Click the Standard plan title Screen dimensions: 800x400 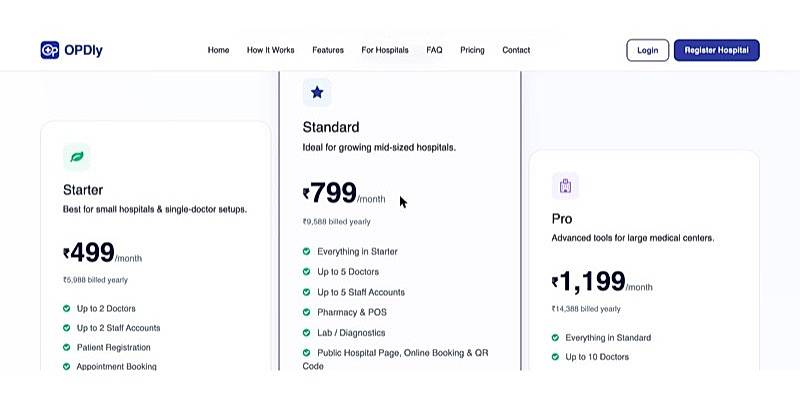coord(331,127)
